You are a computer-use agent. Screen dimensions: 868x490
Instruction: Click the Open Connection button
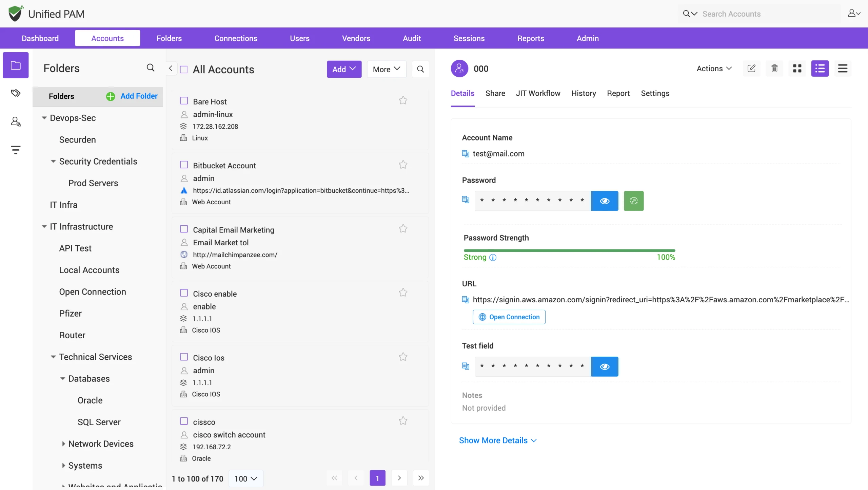tap(509, 317)
